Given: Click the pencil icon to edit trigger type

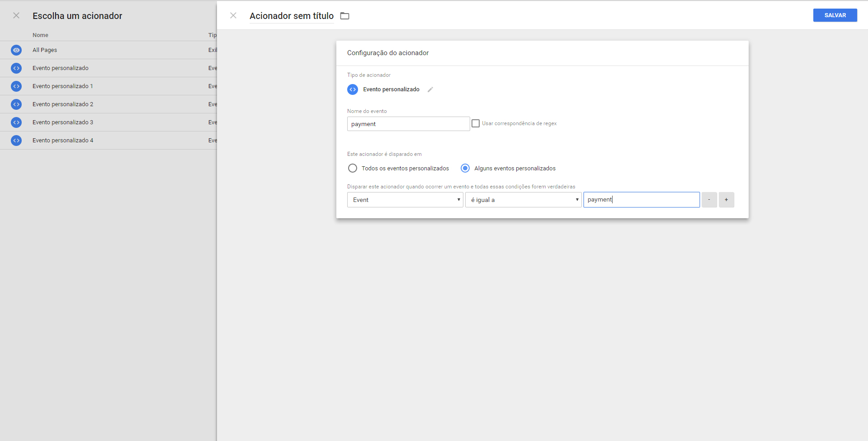Looking at the screenshot, I should coord(430,89).
